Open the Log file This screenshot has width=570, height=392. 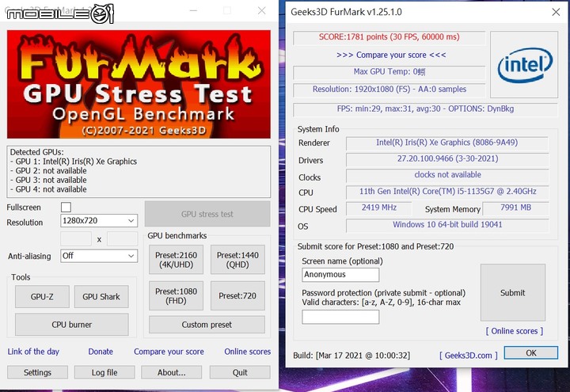point(104,372)
